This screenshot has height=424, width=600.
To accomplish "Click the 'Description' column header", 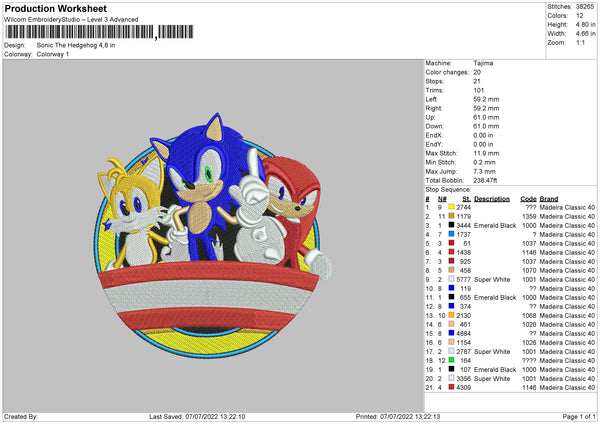I will point(492,199).
